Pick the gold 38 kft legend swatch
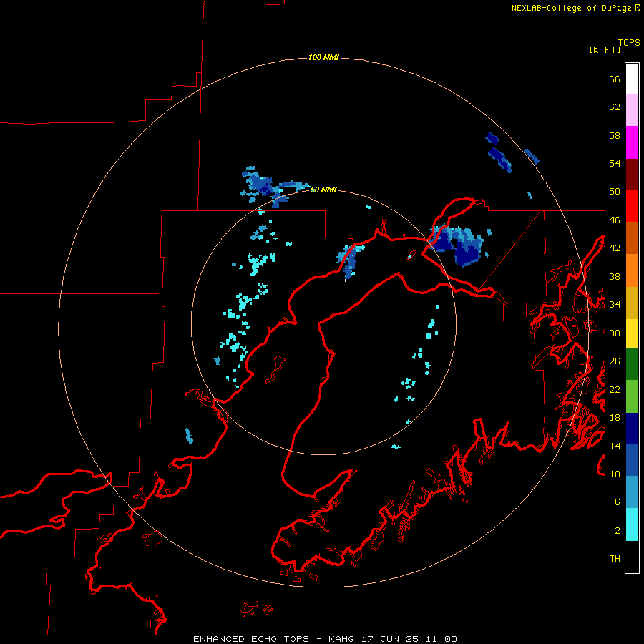 click(x=632, y=303)
